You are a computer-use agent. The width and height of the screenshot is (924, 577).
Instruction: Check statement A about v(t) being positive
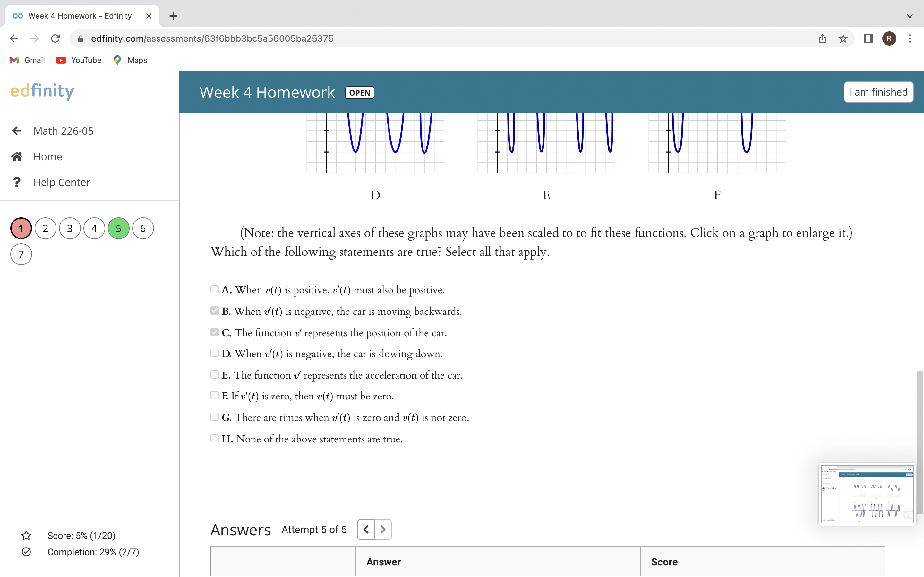(x=215, y=289)
